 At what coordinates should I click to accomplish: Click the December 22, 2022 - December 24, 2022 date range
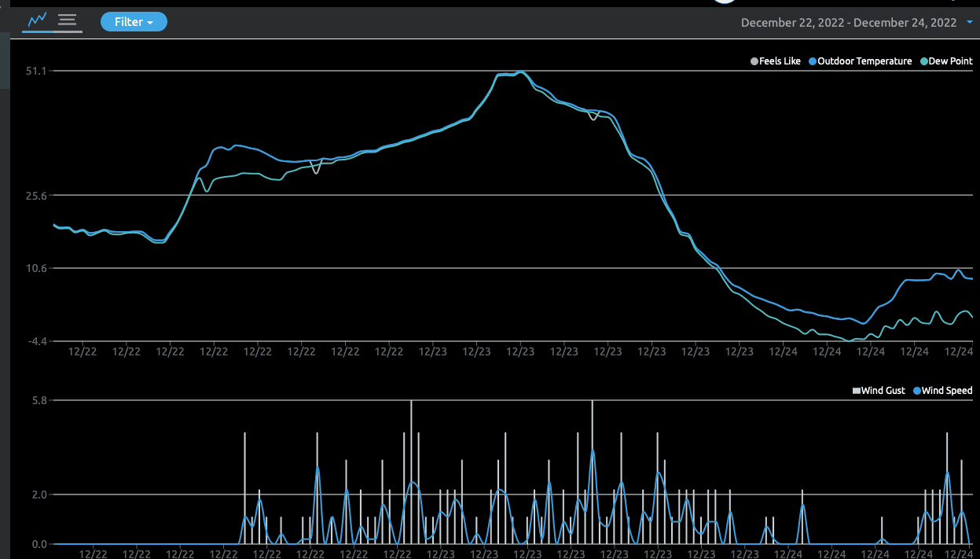point(848,23)
